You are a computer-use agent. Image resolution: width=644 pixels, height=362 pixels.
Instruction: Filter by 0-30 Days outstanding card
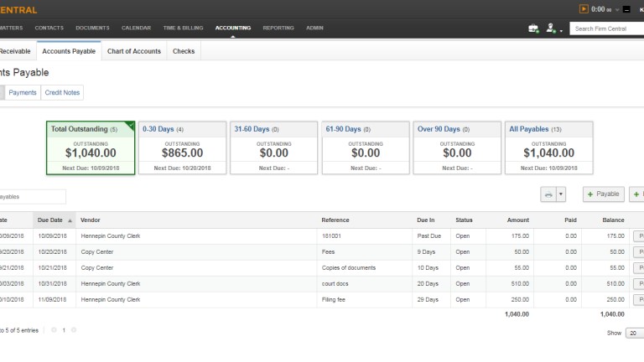coord(181,147)
